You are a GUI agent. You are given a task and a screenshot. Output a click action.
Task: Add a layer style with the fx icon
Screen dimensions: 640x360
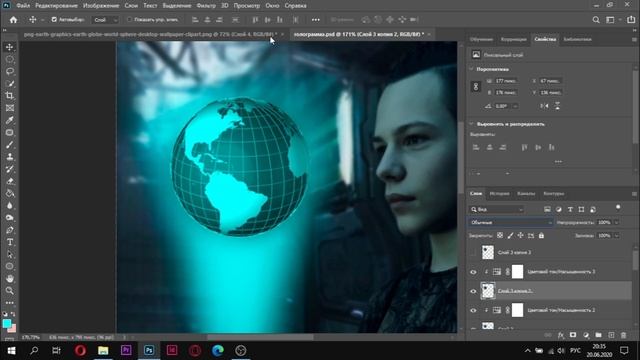tap(561, 335)
